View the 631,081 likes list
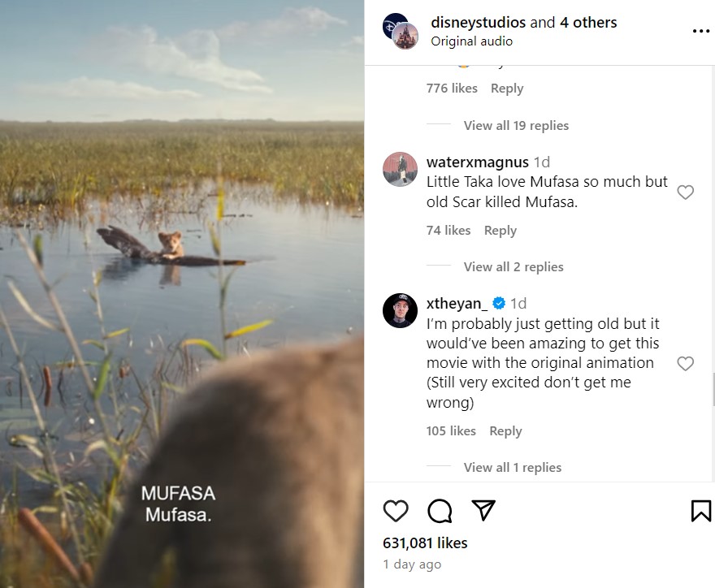The width and height of the screenshot is (715, 588). [x=425, y=543]
